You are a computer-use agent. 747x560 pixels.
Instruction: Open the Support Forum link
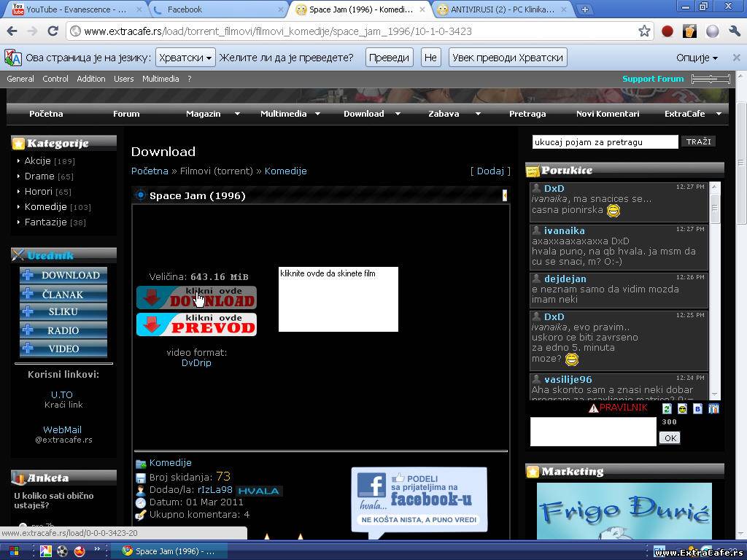click(x=653, y=79)
